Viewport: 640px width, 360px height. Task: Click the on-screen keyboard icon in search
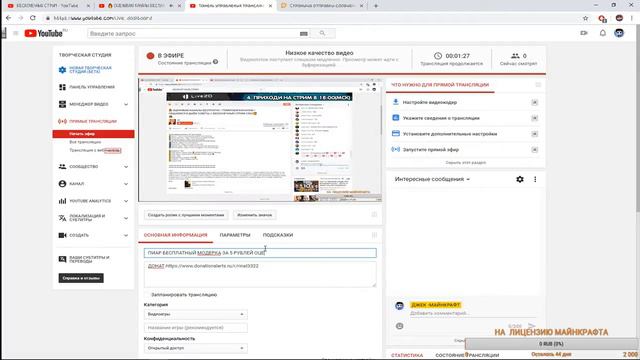point(304,33)
